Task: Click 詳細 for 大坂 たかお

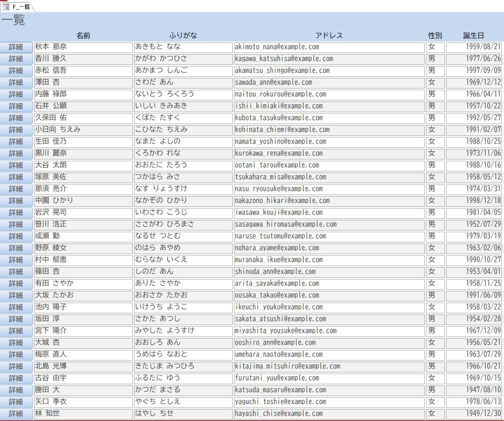Action: pos(16,296)
